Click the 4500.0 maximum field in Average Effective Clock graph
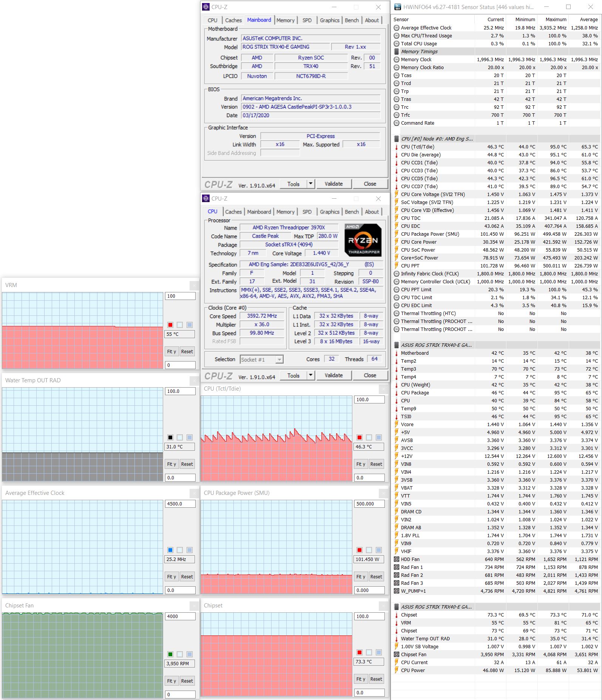 (180, 504)
